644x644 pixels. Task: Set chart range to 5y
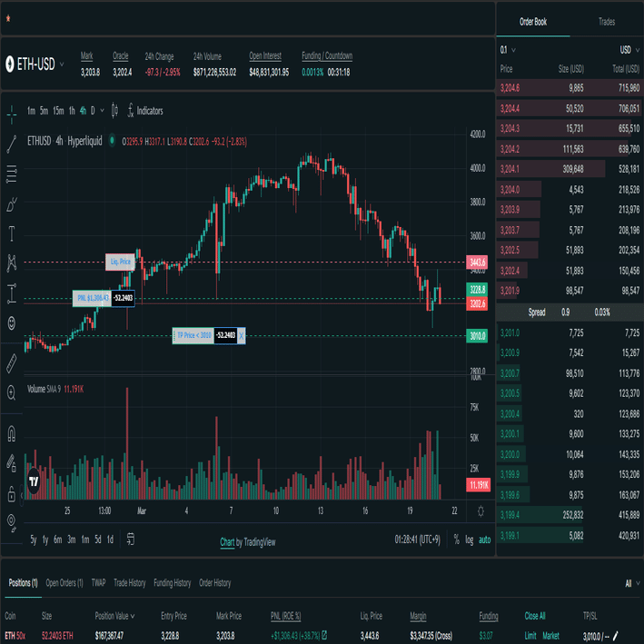click(34, 540)
